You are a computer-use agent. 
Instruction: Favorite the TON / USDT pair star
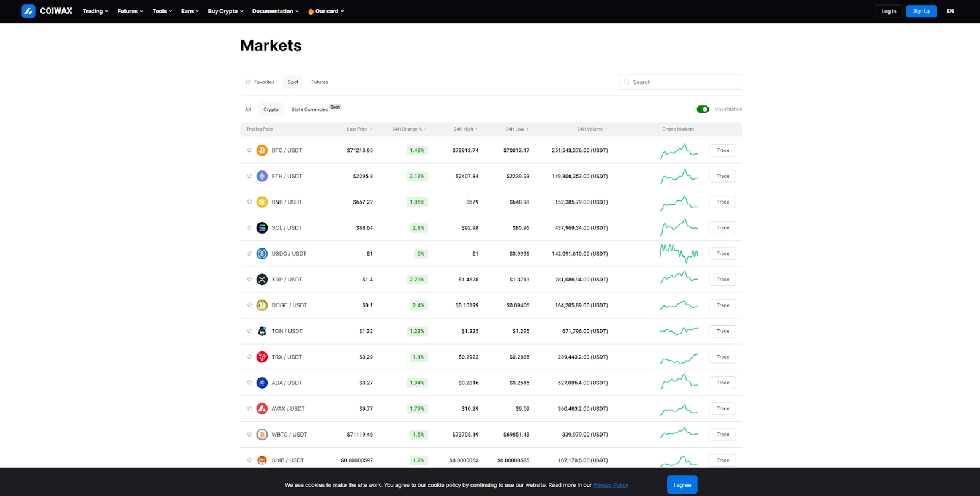249,331
